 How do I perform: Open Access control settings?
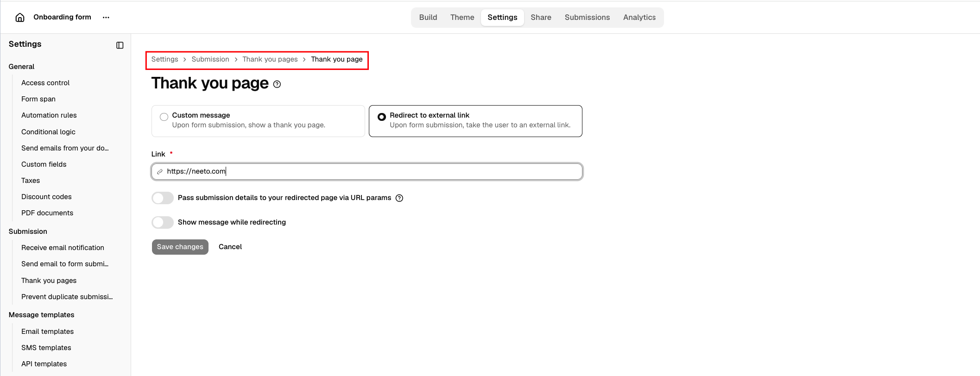(x=45, y=83)
